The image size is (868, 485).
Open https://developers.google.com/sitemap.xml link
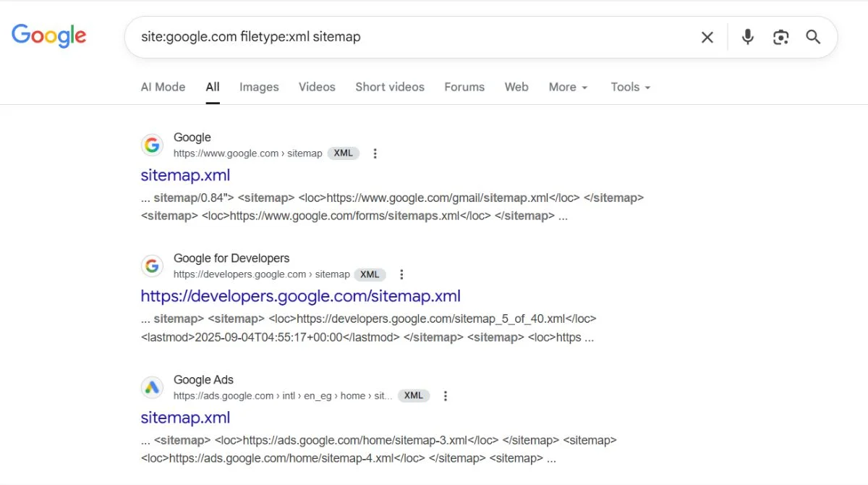[x=300, y=296]
